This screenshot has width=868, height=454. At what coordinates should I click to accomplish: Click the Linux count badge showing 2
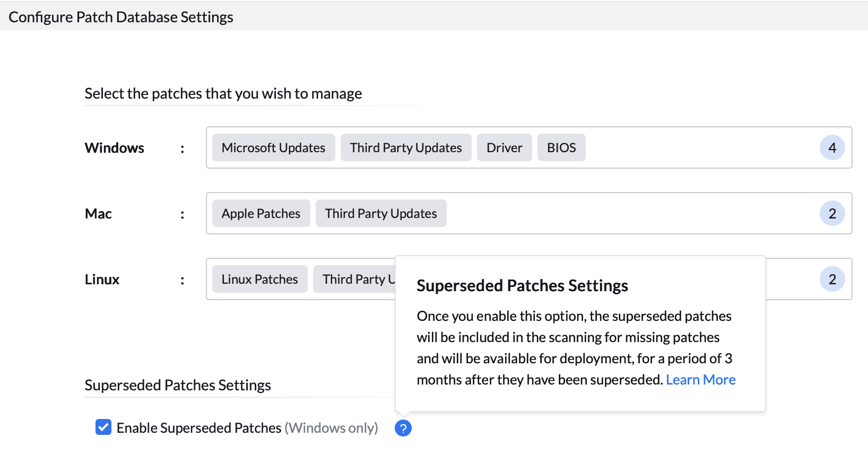(832, 279)
